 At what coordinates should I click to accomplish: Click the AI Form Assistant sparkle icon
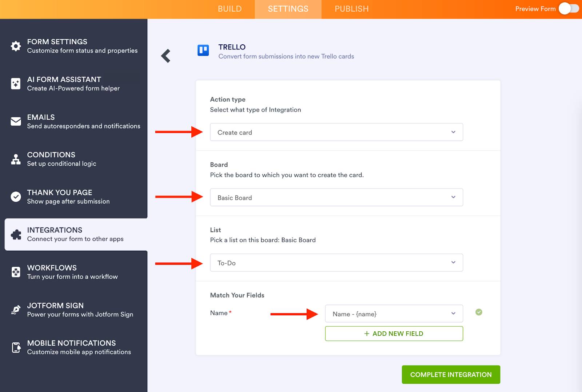click(x=16, y=84)
